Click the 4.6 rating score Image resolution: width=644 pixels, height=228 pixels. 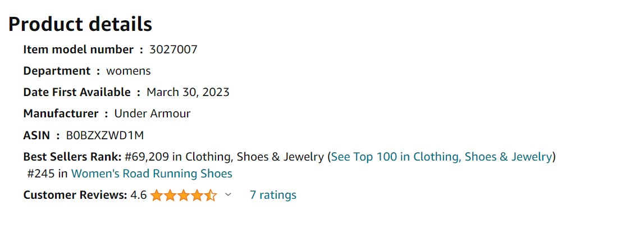139,195
